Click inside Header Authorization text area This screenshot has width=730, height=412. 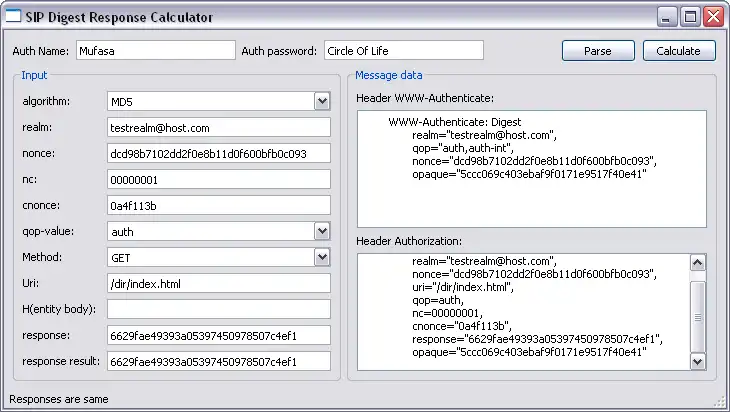click(x=522, y=311)
